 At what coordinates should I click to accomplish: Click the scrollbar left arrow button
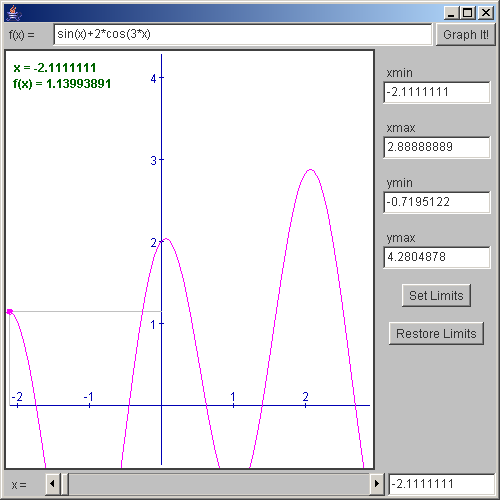point(53,483)
